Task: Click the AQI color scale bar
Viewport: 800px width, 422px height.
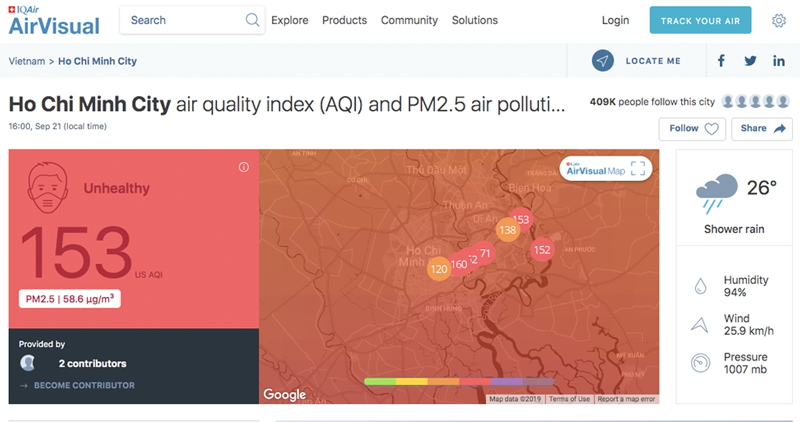Action: pos(459,382)
